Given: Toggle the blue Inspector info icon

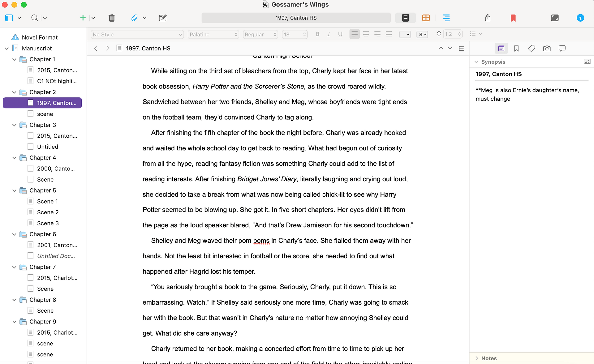Looking at the screenshot, I should [x=580, y=18].
